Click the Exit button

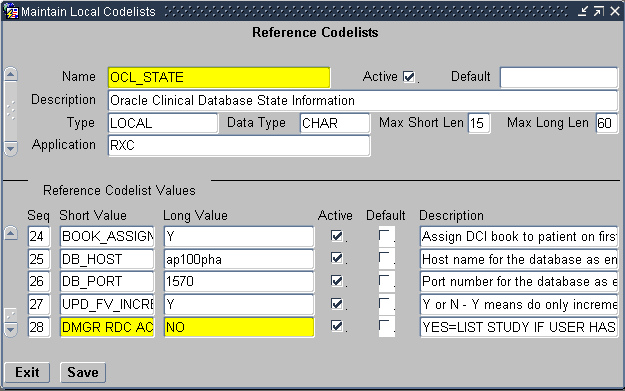point(27,372)
